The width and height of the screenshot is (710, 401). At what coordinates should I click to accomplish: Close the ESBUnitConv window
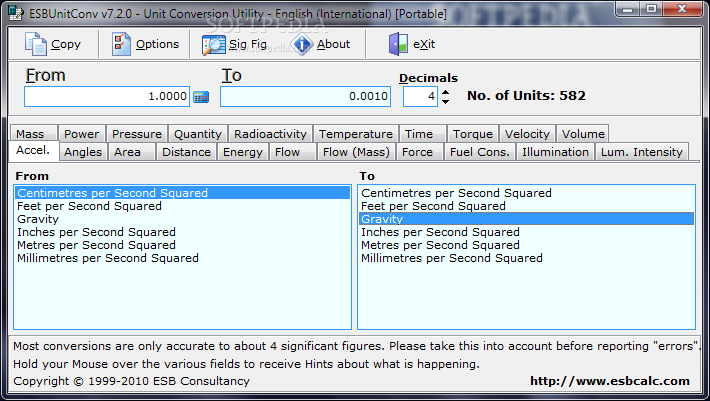pos(682,9)
